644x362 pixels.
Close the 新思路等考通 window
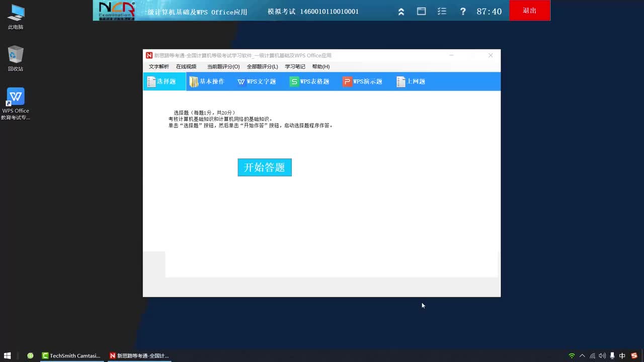(491, 55)
